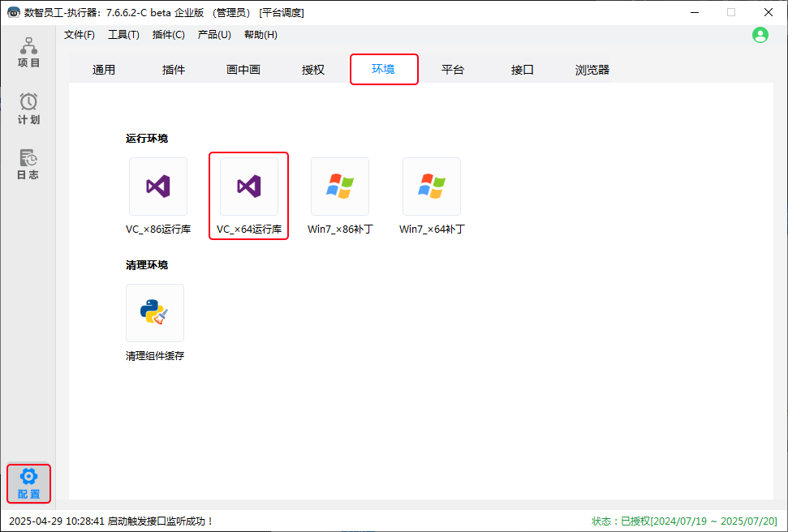The image size is (788, 532).
Task: Open the 日志 log sidebar icon
Action: click(x=28, y=164)
